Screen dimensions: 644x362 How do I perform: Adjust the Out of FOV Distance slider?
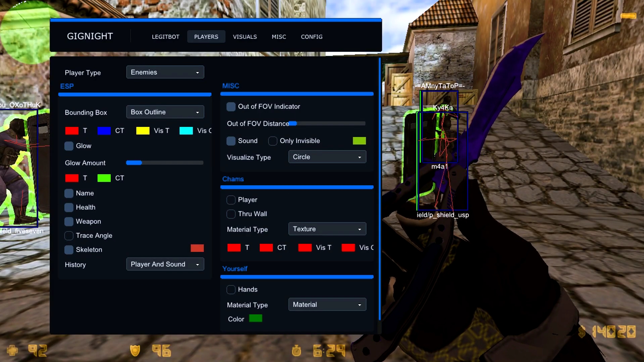pos(327,124)
